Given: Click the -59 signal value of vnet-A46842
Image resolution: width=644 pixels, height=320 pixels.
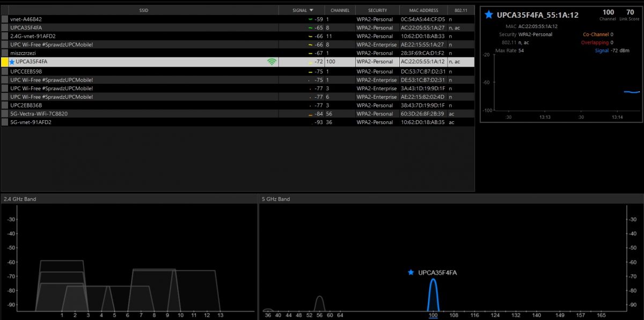Looking at the screenshot, I should pyautogui.click(x=318, y=19).
